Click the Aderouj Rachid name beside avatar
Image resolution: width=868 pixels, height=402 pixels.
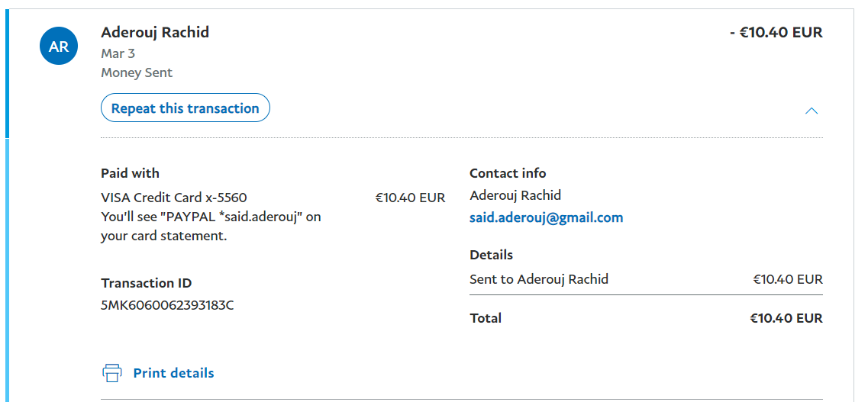click(x=155, y=32)
